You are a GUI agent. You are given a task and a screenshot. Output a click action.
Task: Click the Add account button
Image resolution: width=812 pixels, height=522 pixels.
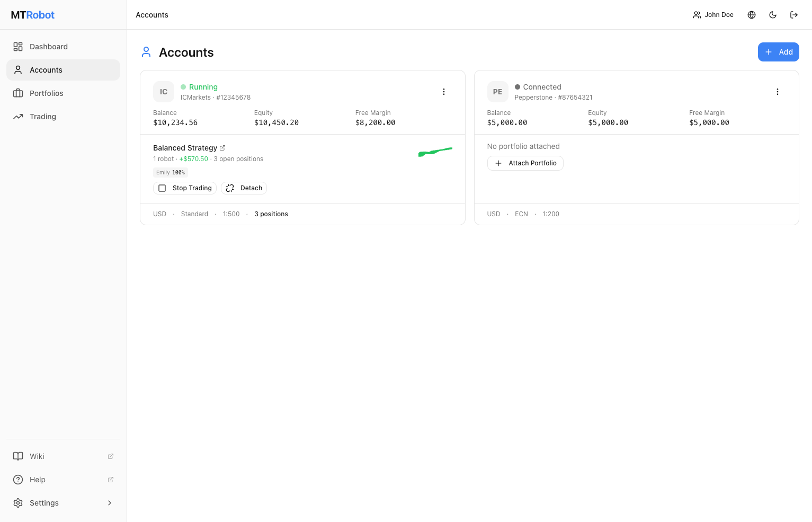[x=779, y=52]
